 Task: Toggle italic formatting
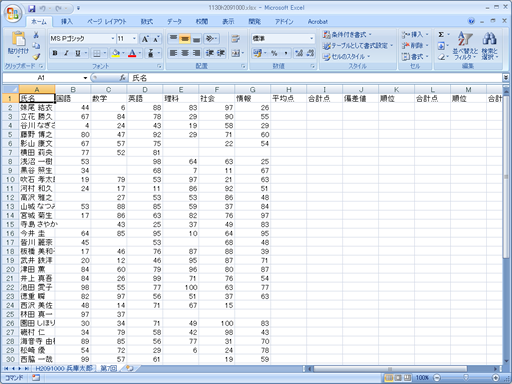(66, 53)
